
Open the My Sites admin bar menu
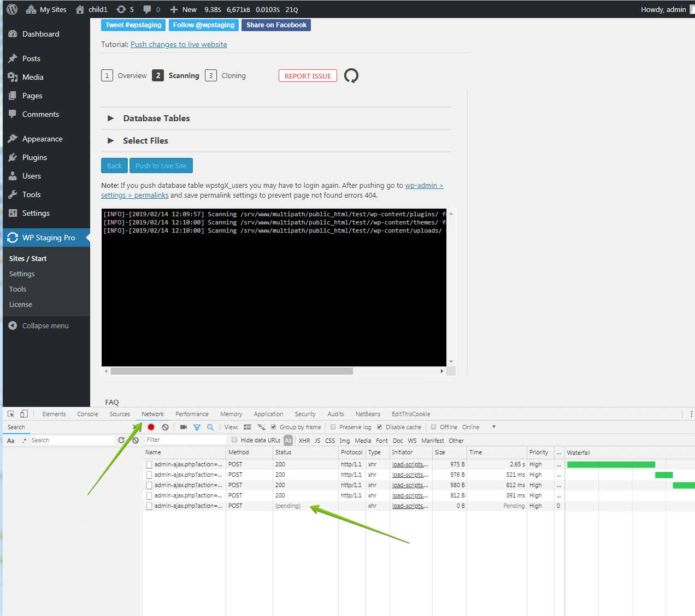46,9
